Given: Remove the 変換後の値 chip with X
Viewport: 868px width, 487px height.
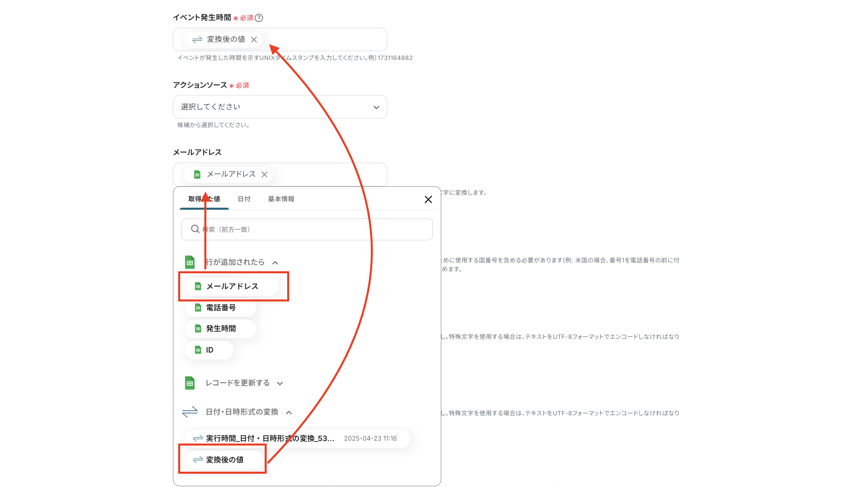Looking at the screenshot, I should pyautogui.click(x=254, y=39).
